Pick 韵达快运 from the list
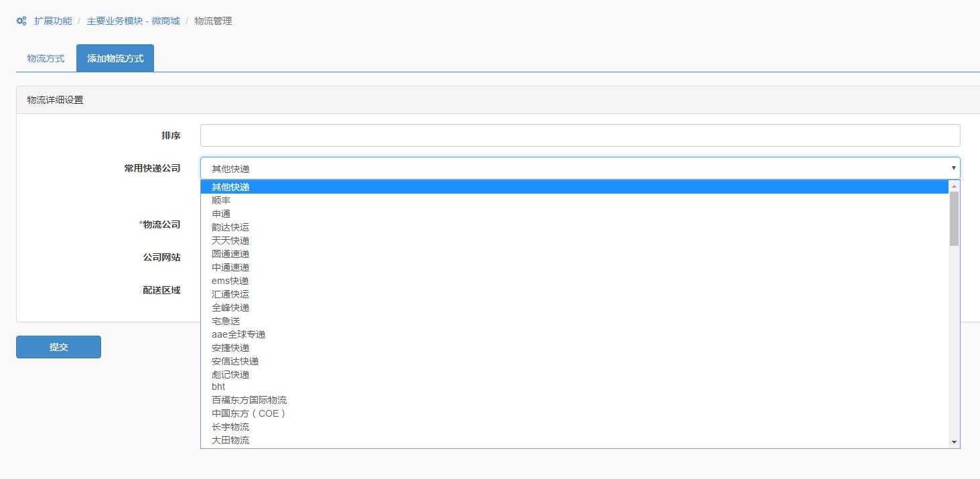This screenshot has height=479, width=980. point(230,227)
